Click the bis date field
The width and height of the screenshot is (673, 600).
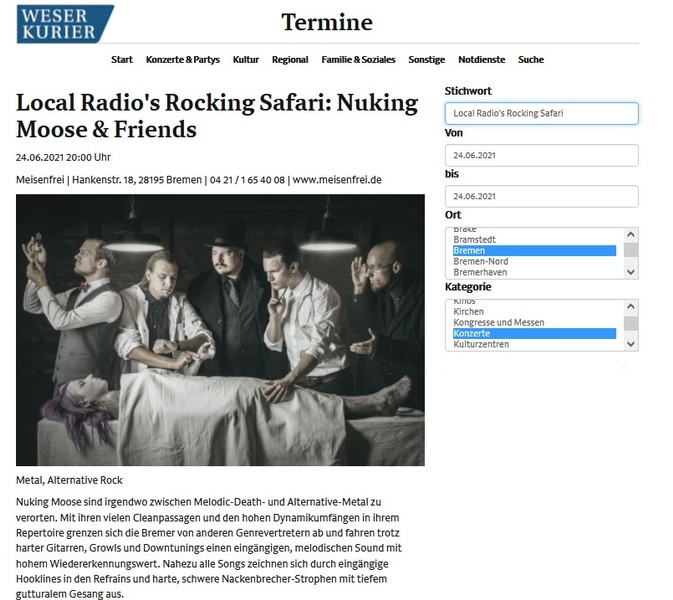(542, 196)
